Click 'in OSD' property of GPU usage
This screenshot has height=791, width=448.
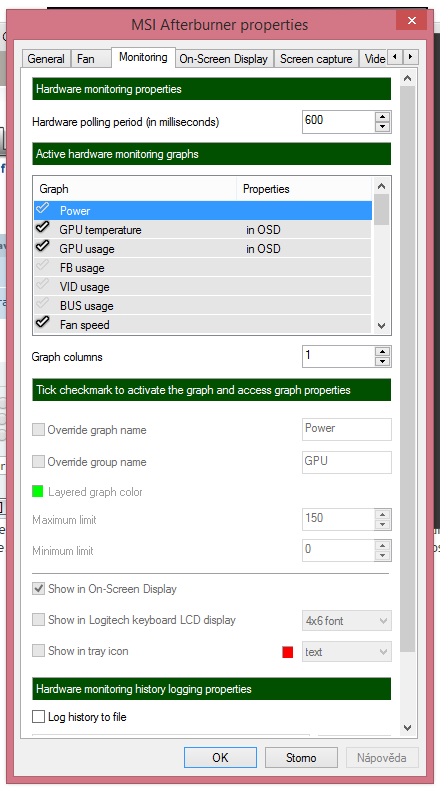click(x=263, y=249)
